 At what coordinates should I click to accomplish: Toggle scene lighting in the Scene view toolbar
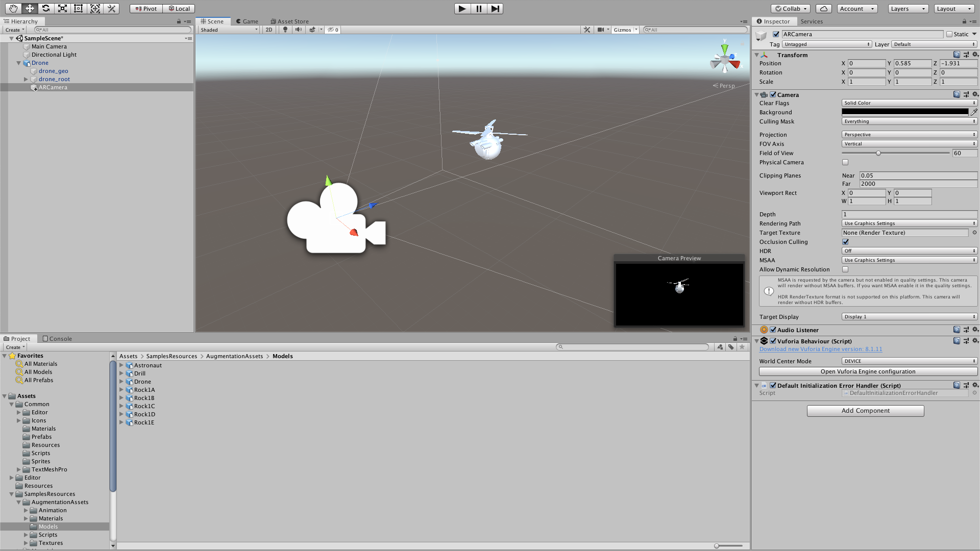pyautogui.click(x=285, y=30)
